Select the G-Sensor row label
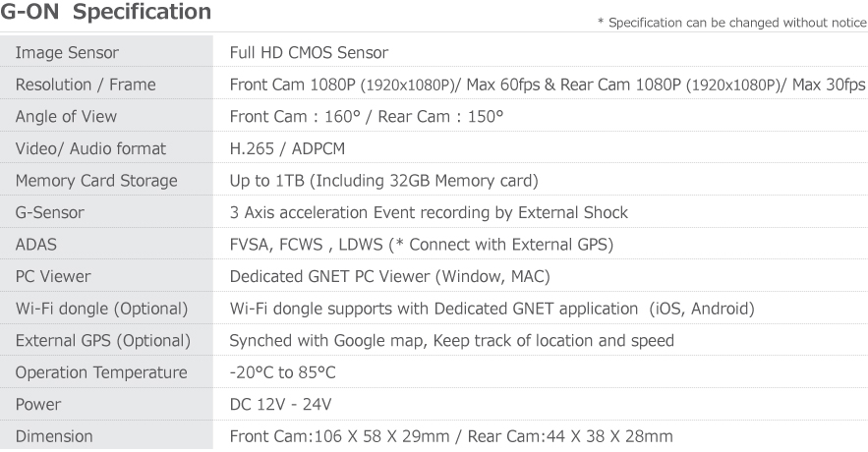 (x=50, y=212)
